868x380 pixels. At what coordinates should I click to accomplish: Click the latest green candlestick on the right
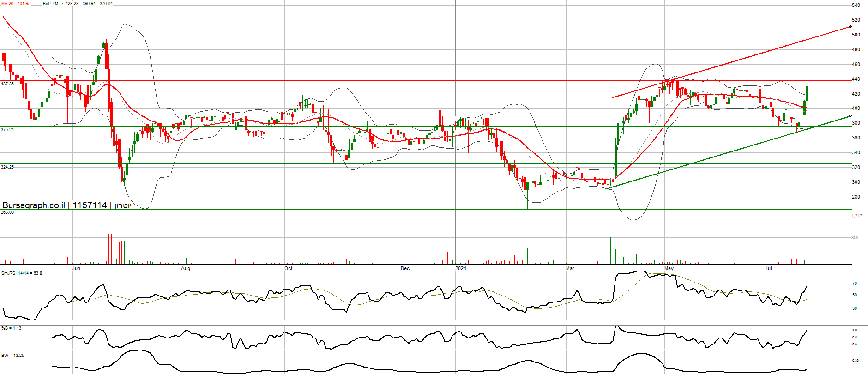807,93
